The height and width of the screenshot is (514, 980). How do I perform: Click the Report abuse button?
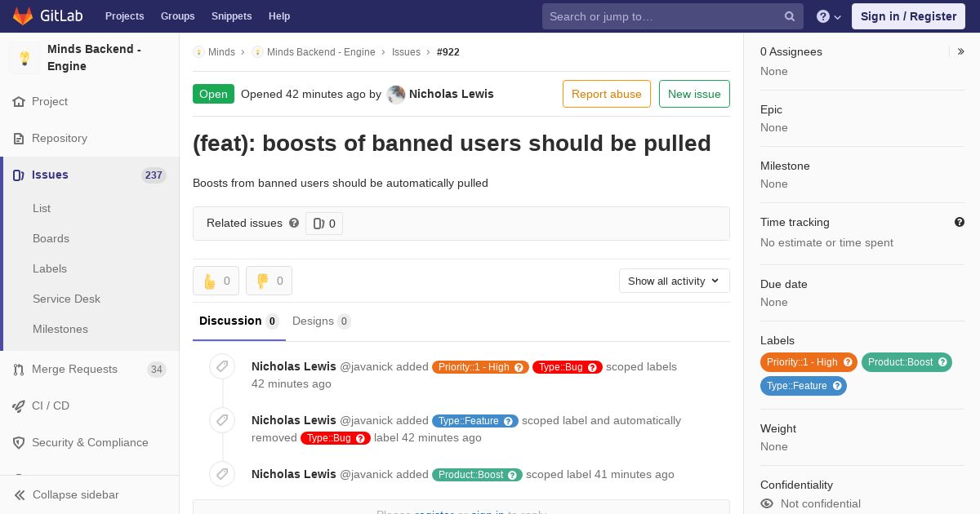point(606,94)
